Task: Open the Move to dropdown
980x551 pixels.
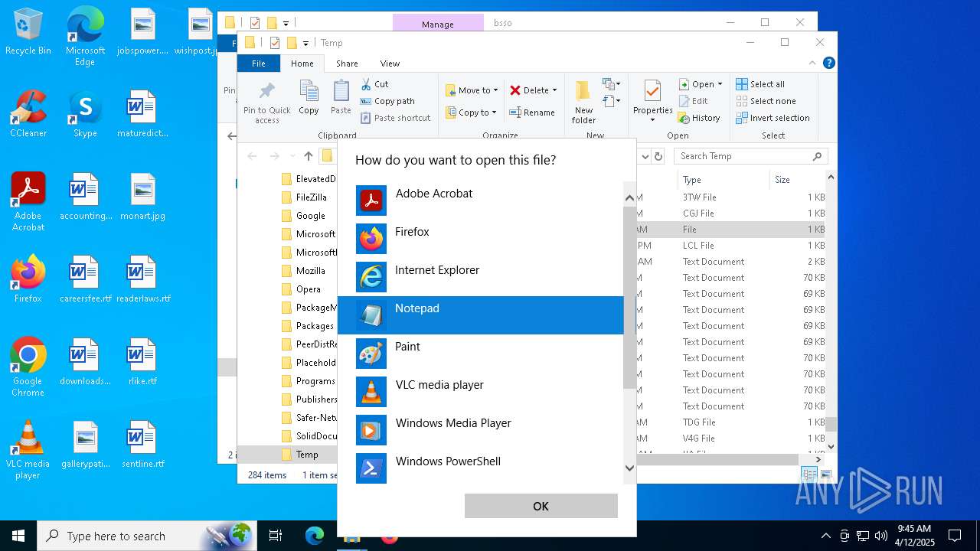Action: tap(472, 90)
